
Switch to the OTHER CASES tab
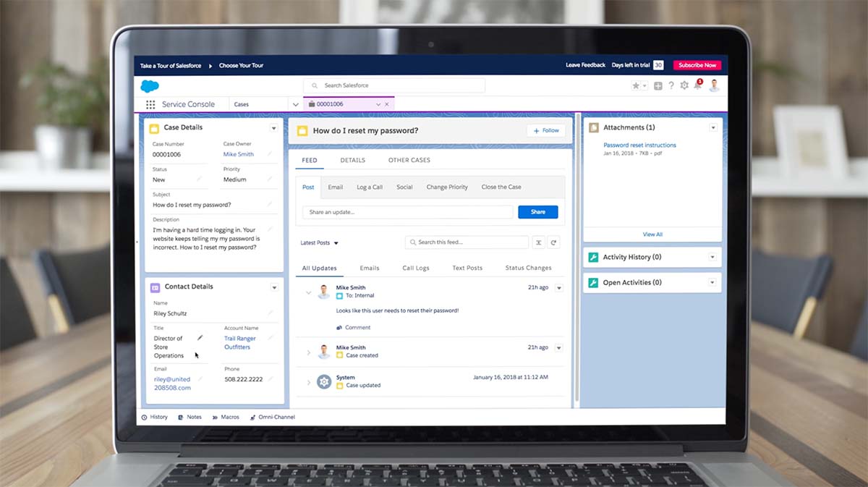coord(409,160)
